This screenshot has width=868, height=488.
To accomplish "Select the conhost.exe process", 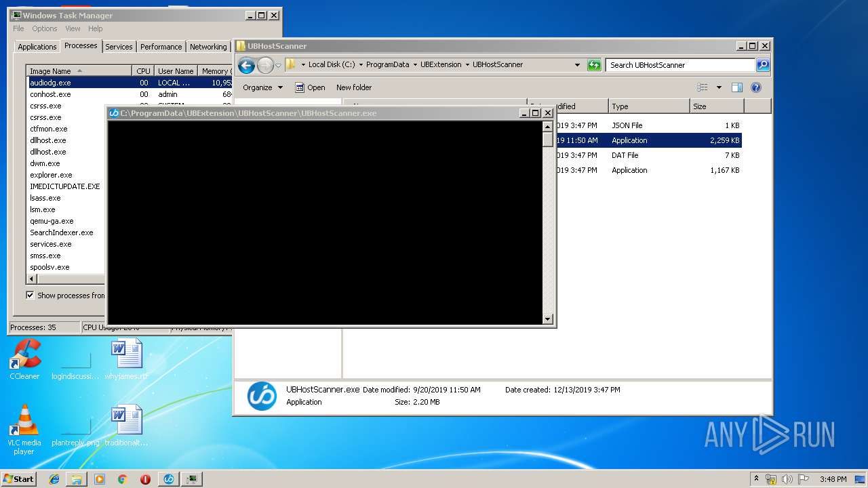I will [x=130, y=94].
